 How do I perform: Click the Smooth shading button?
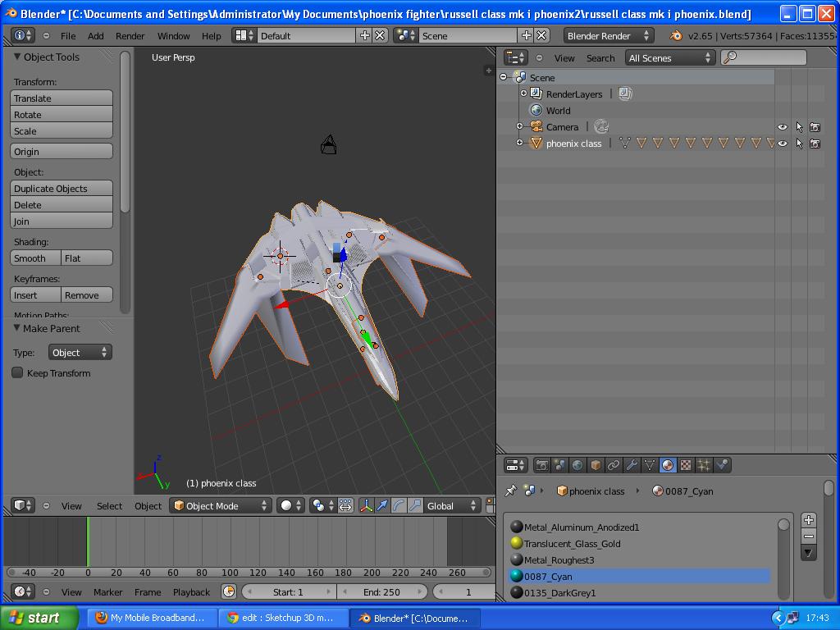pos(34,258)
